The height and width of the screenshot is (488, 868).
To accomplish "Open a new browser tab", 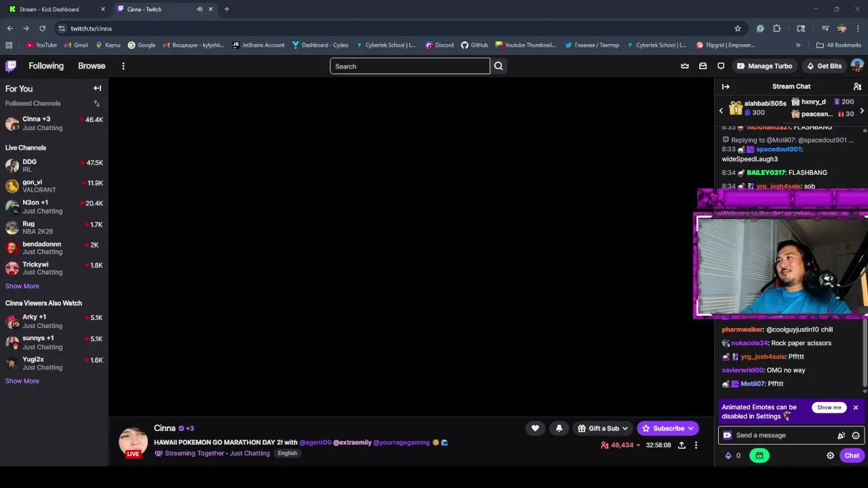I will pyautogui.click(x=226, y=9).
